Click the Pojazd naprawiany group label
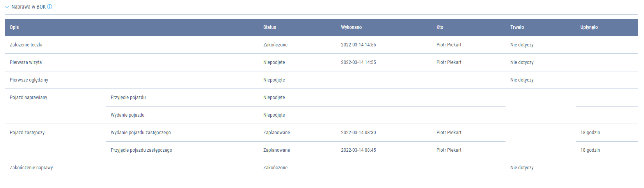This screenshot has width=644, height=188. point(28,98)
